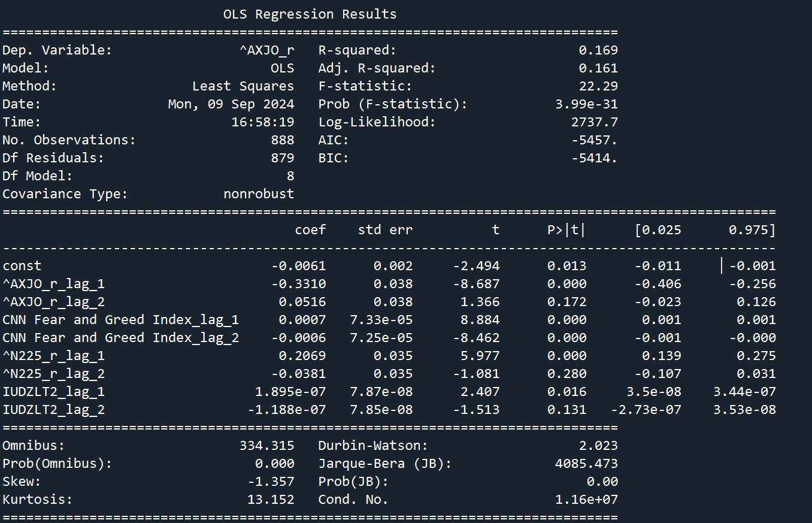Select the Log-Likelihood value 2737.7

click(x=595, y=122)
